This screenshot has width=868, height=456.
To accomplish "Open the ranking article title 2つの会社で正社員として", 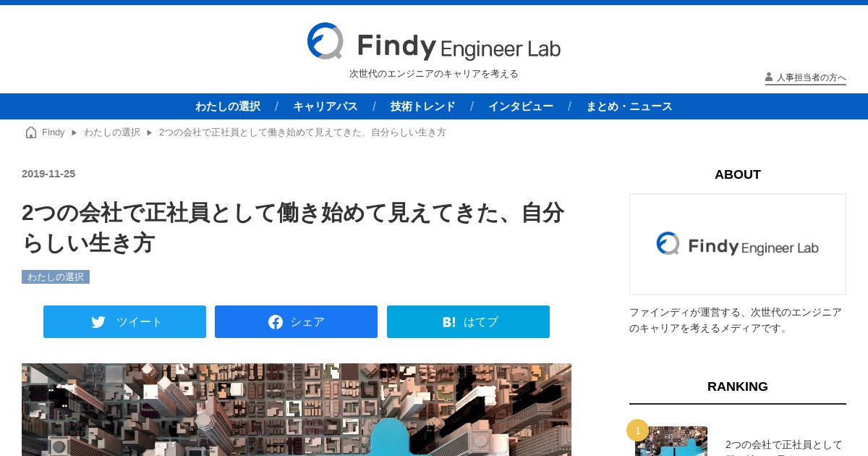I will tap(784, 445).
